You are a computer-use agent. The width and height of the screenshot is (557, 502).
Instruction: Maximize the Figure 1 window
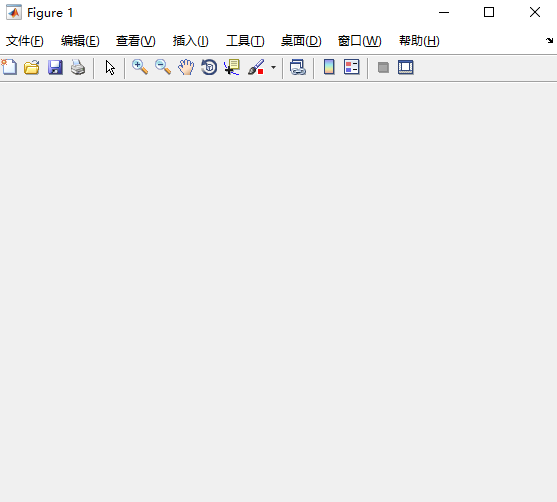pos(489,12)
